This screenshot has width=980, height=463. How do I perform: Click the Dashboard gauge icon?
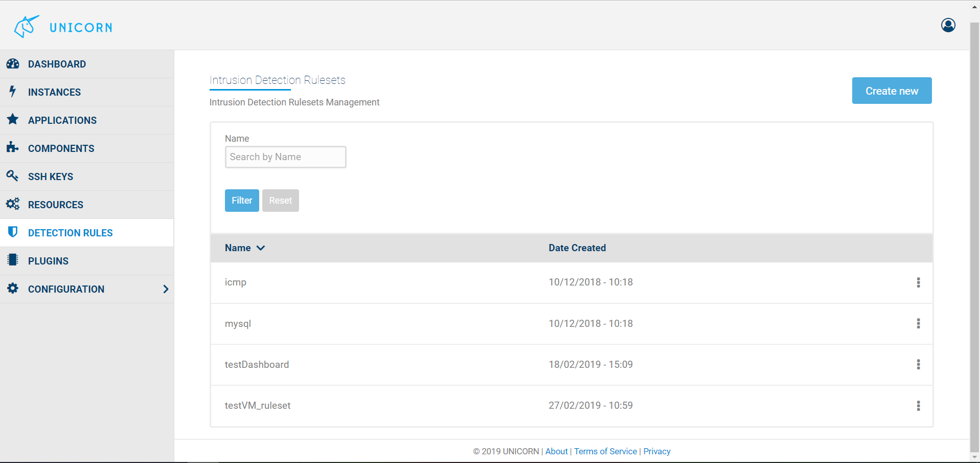point(13,64)
